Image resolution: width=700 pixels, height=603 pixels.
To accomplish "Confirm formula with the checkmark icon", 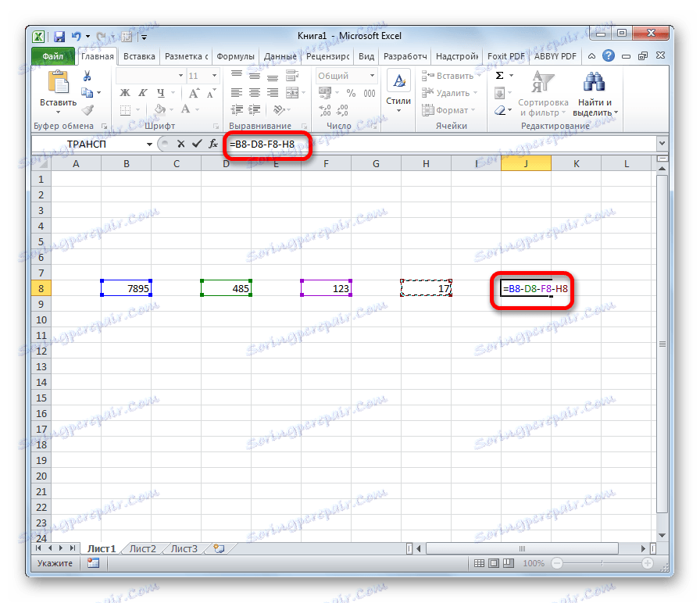I will point(197,144).
